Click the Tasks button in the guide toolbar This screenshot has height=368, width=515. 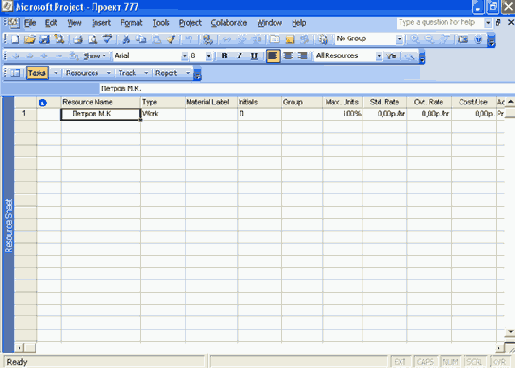click(x=37, y=73)
